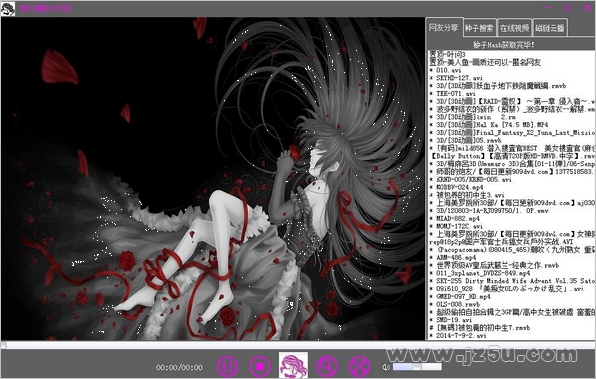Click the pink woman's head logo
596x379 pixels.
[x=293, y=365]
